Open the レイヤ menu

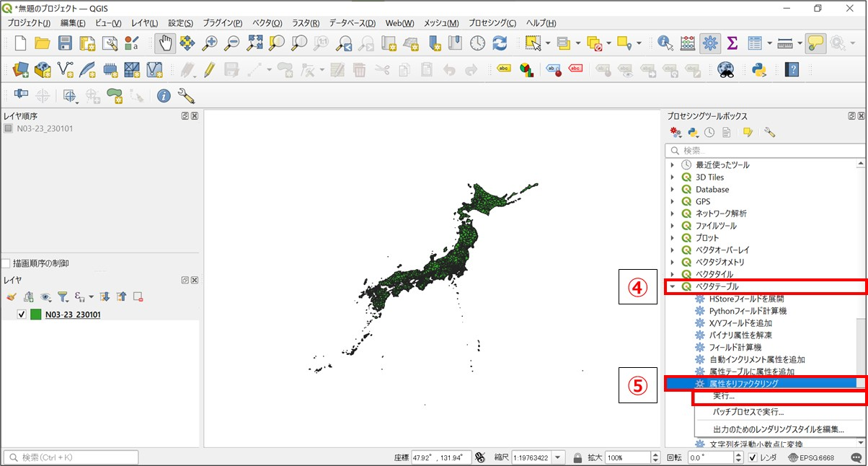144,23
